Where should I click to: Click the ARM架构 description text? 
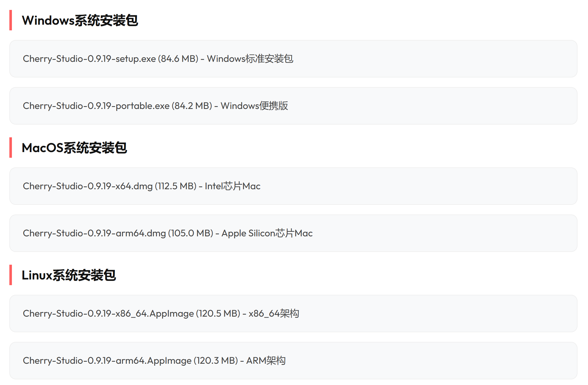coord(266,361)
